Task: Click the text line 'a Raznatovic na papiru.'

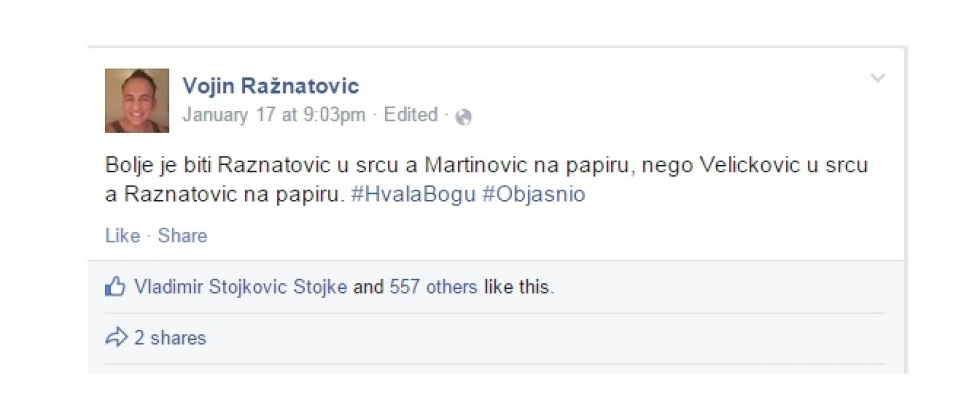Action: point(225,195)
